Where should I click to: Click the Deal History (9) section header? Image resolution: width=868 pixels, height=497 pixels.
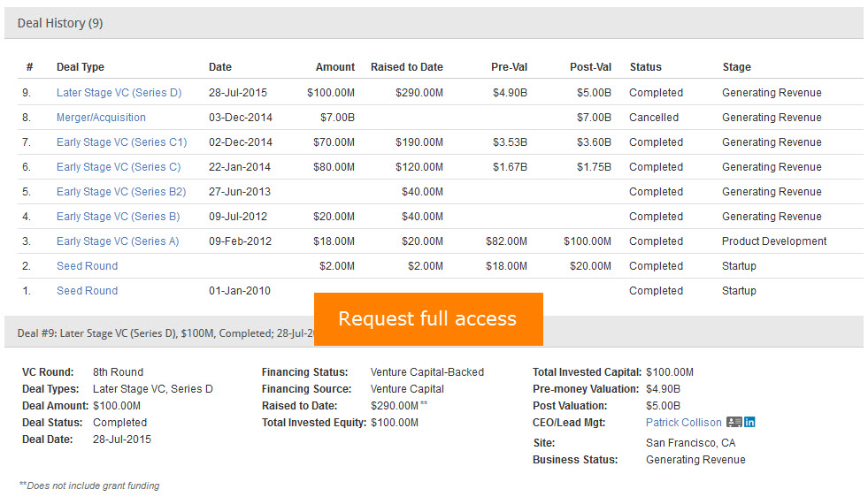tap(60, 24)
